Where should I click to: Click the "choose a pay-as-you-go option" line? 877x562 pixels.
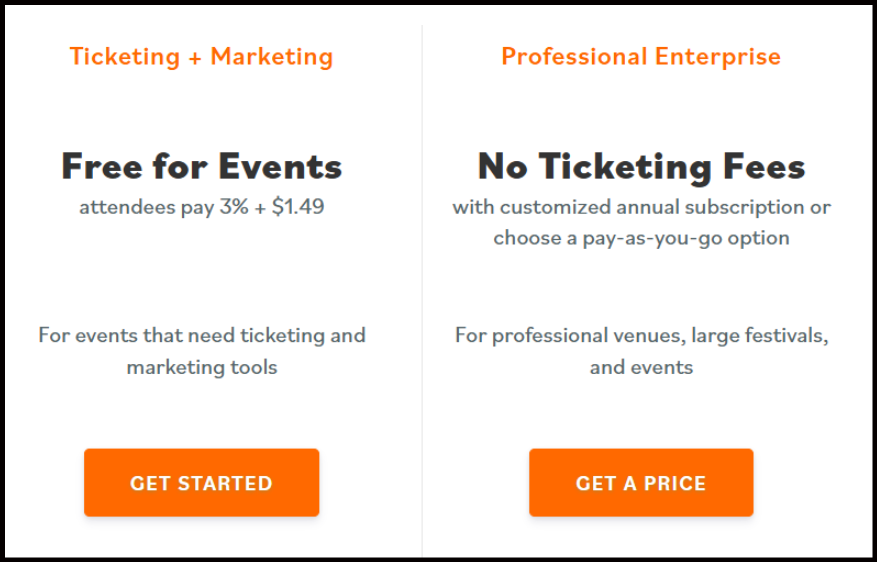tap(641, 238)
